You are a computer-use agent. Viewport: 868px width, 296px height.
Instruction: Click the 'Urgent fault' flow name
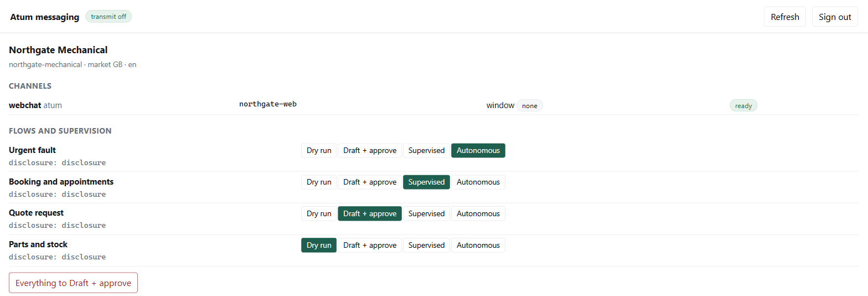pos(32,150)
